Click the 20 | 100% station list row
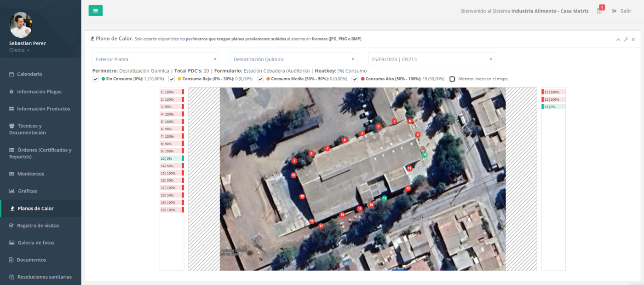Image resolution: width=644 pixels, height=285 pixels. 172,210
